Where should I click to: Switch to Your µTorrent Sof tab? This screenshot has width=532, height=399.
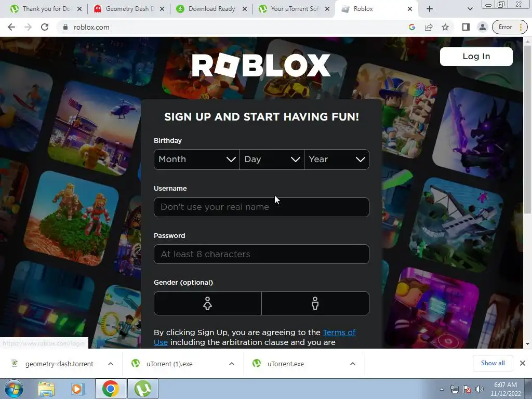point(294,9)
